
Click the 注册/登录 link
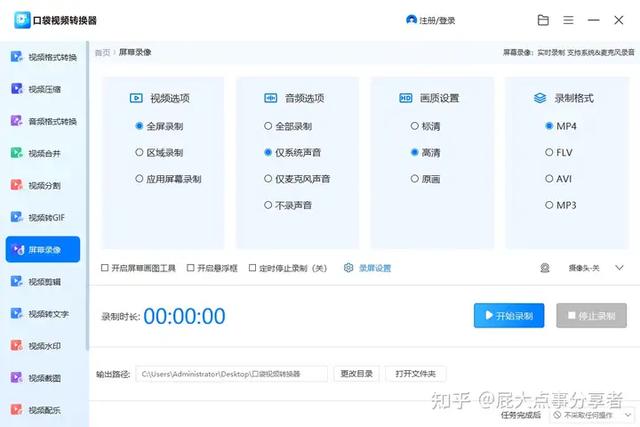[437, 20]
